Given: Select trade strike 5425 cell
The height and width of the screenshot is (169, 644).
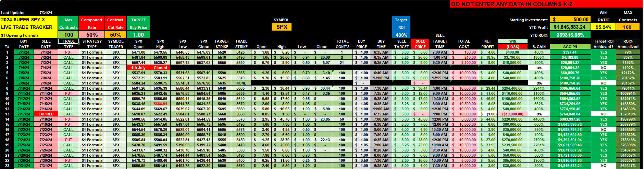Looking at the screenshot, I should click(x=241, y=52).
